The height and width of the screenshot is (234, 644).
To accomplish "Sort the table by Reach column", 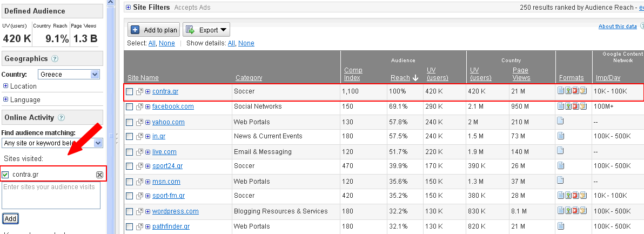I will (x=400, y=78).
